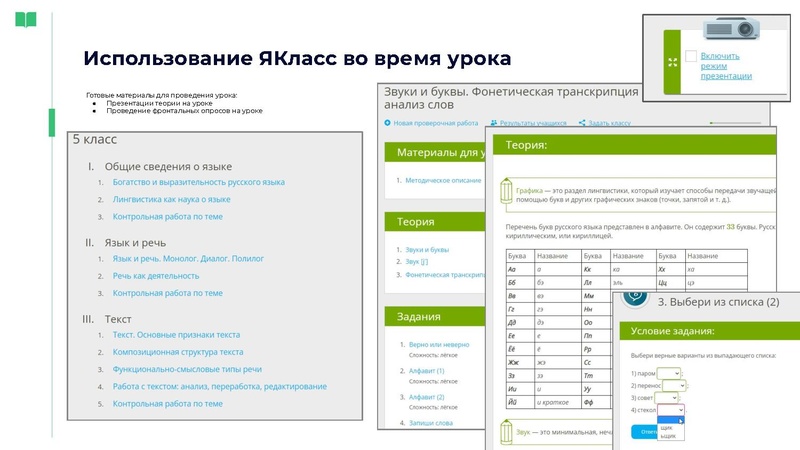
Task: Open task Верно или неверно
Action: [x=439, y=345]
